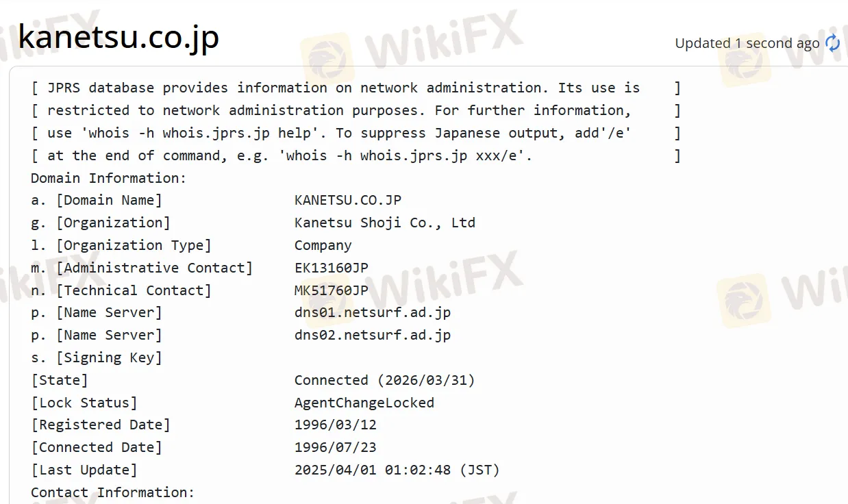Click the name server dns01.netsurf.ad.jp
The height and width of the screenshot is (504, 848).
click(372, 312)
